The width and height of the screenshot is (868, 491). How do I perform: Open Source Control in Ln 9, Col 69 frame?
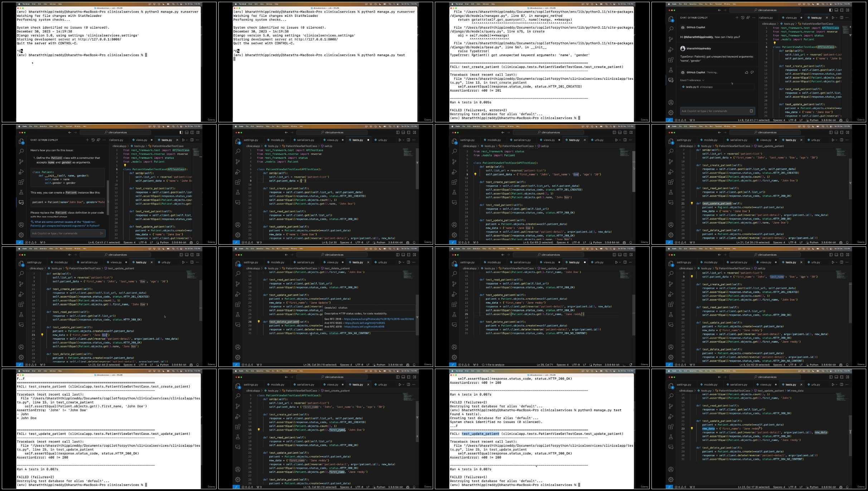point(454,162)
